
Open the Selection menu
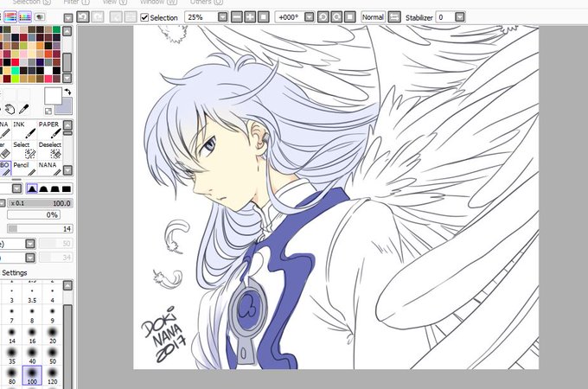tap(31, 2)
